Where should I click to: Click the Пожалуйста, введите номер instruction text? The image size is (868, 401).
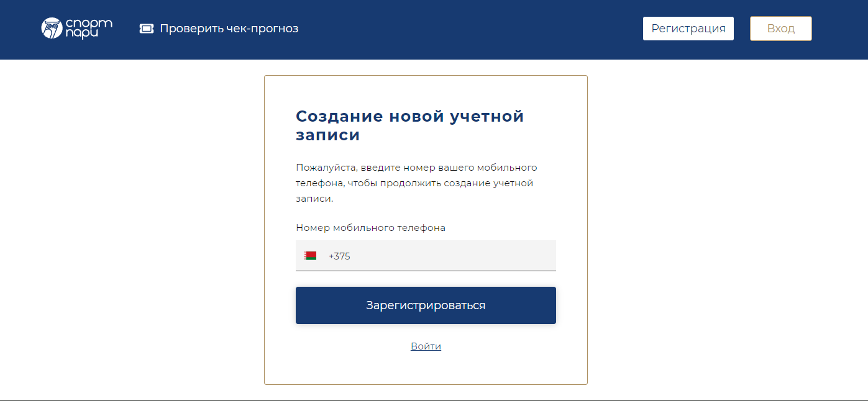(x=416, y=183)
